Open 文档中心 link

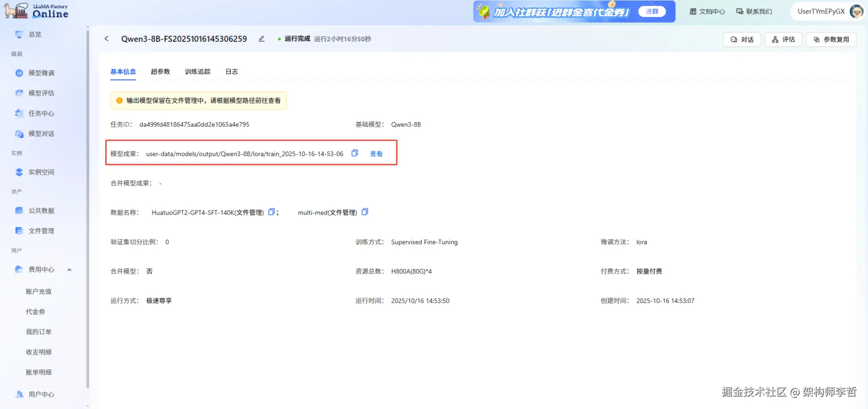click(x=707, y=12)
